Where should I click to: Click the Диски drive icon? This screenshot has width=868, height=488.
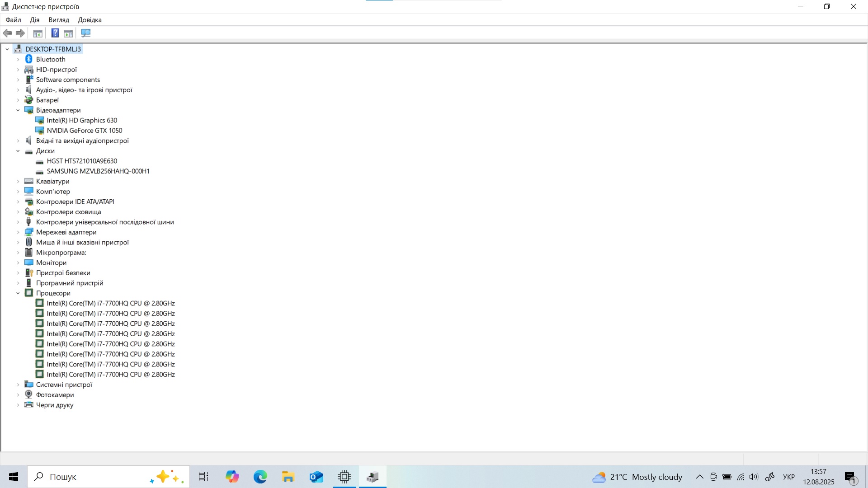29,151
